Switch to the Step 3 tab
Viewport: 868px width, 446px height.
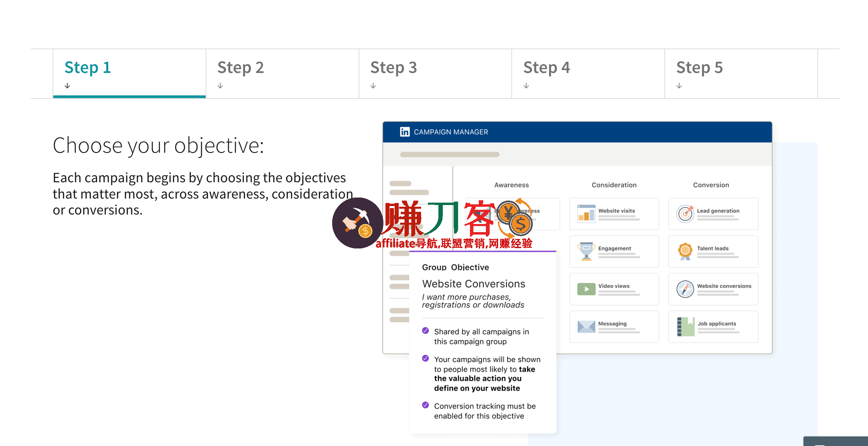tap(393, 67)
